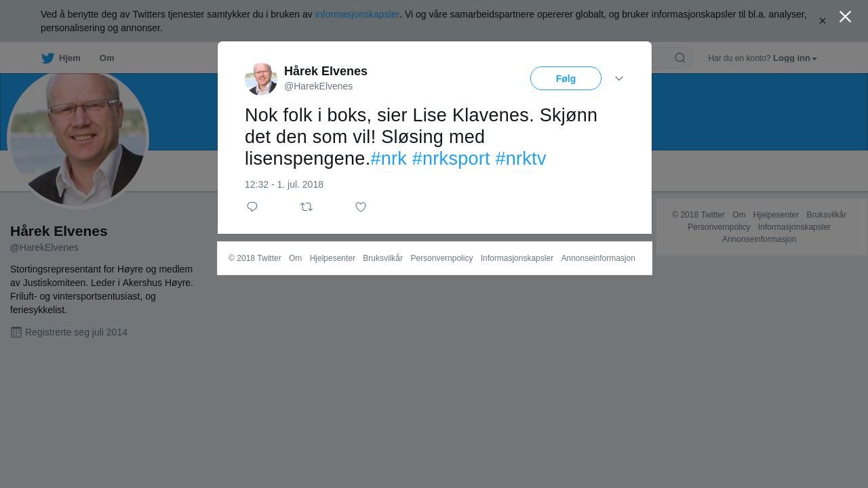Open the Om navigation item

[106, 58]
